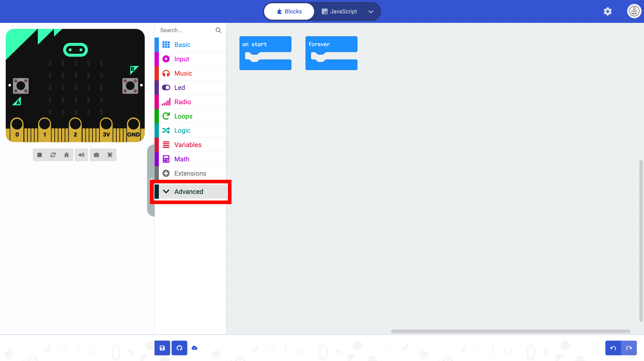
Task: Launch simulator in full screen
Action: point(110,155)
